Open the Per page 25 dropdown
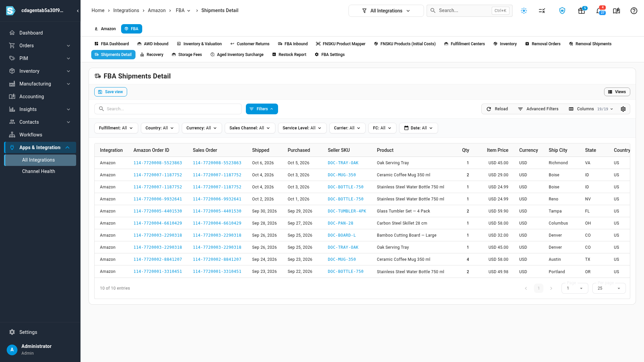 pos(609,288)
